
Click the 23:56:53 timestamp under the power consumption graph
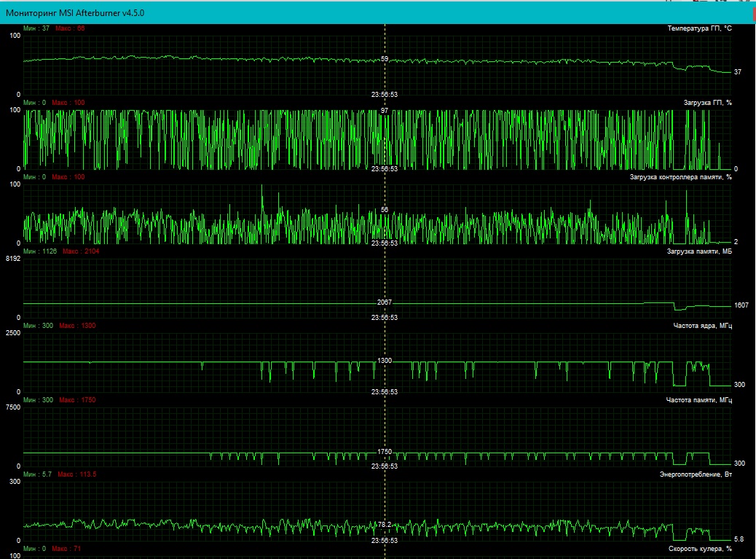[385, 540]
